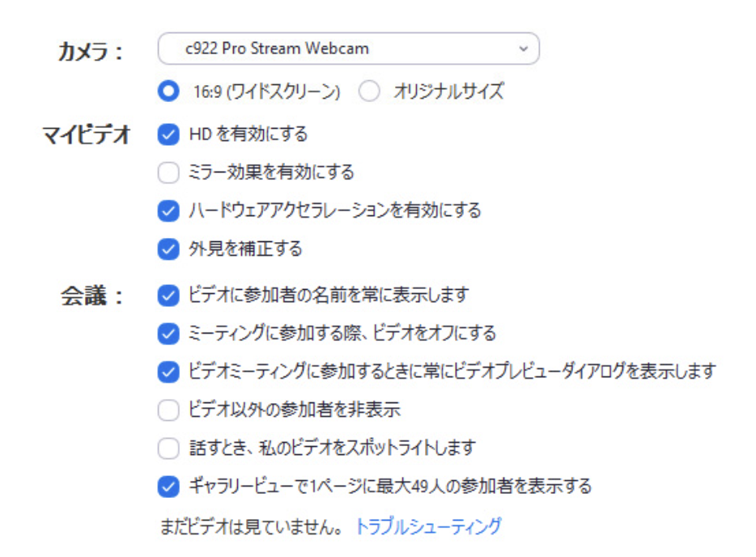Select the オリジナルサイズ radio button

tap(369, 91)
